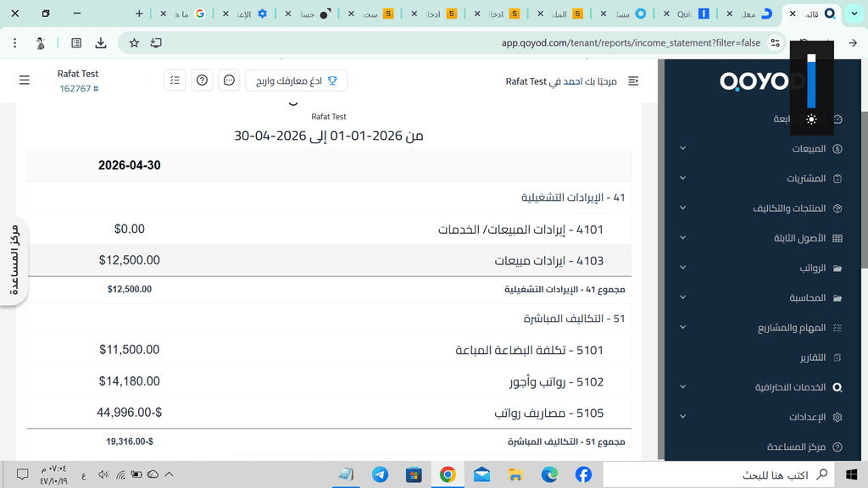Open the Chrome reading list side panel icon
The height and width of the screenshot is (488, 868).
pyautogui.click(x=76, y=42)
